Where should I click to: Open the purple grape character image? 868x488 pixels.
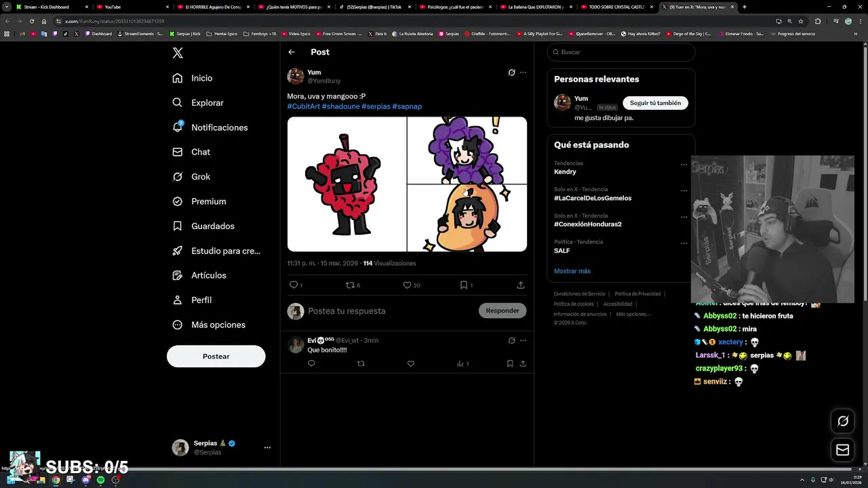coord(467,150)
